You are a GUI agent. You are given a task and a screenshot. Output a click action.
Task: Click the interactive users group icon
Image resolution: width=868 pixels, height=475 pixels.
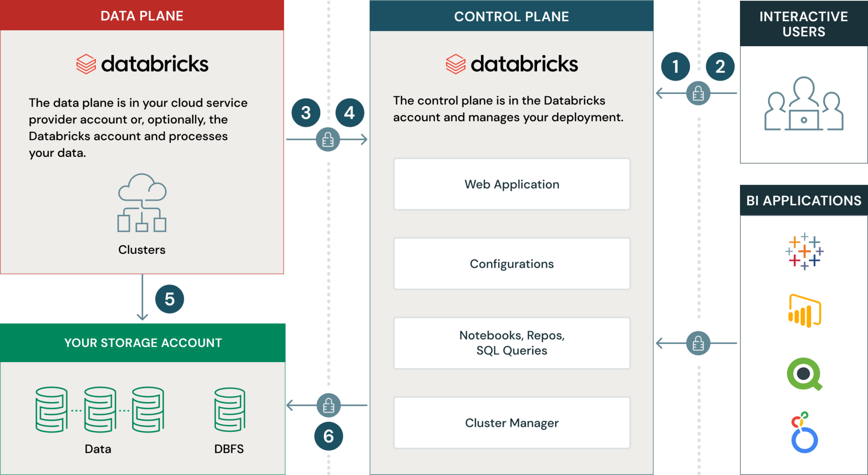(804, 104)
